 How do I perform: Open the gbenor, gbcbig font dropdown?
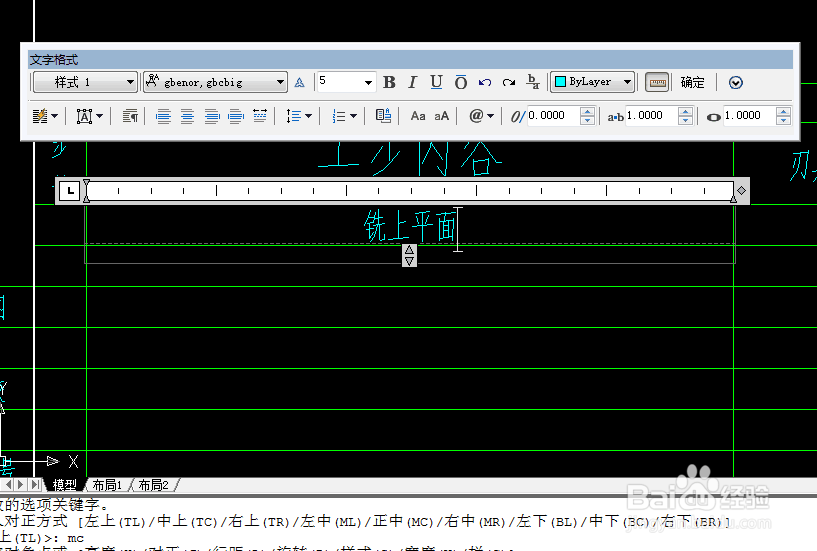(215, 82)
